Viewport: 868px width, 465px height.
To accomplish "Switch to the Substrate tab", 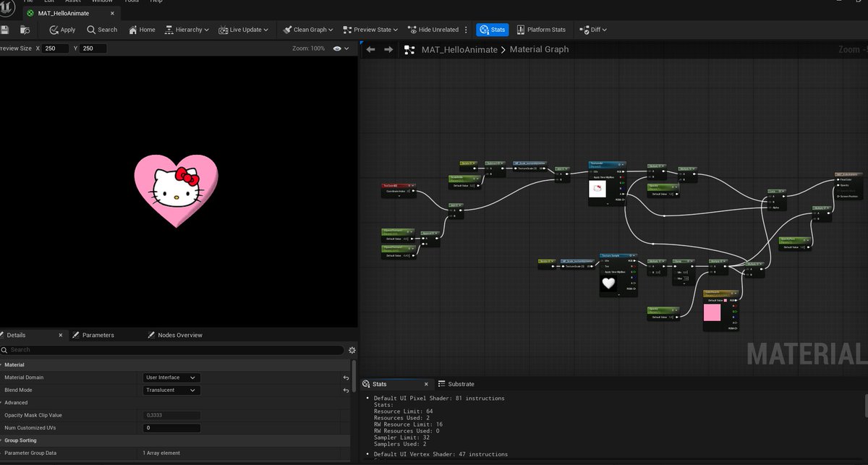I will point(456,384).
